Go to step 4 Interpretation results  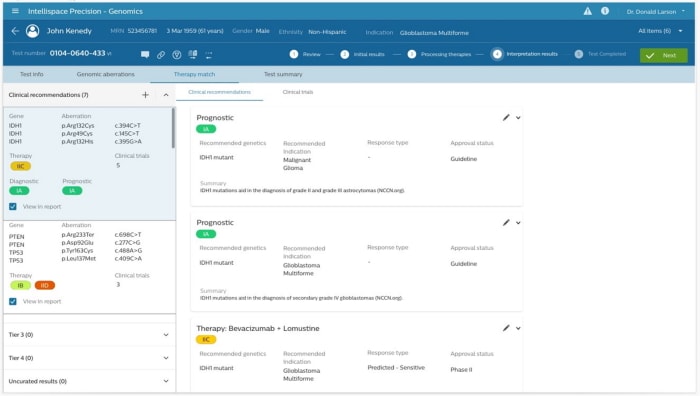(525, 54)
